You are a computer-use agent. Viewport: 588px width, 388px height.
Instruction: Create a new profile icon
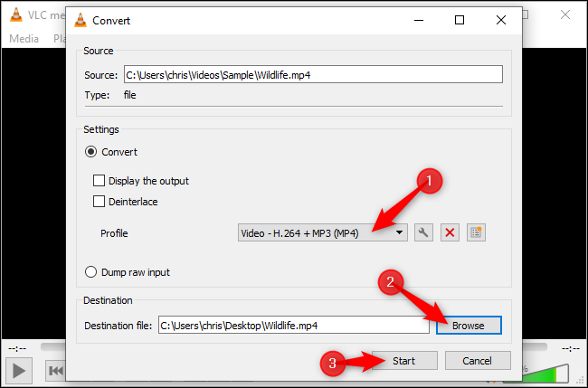coord(476,232)
